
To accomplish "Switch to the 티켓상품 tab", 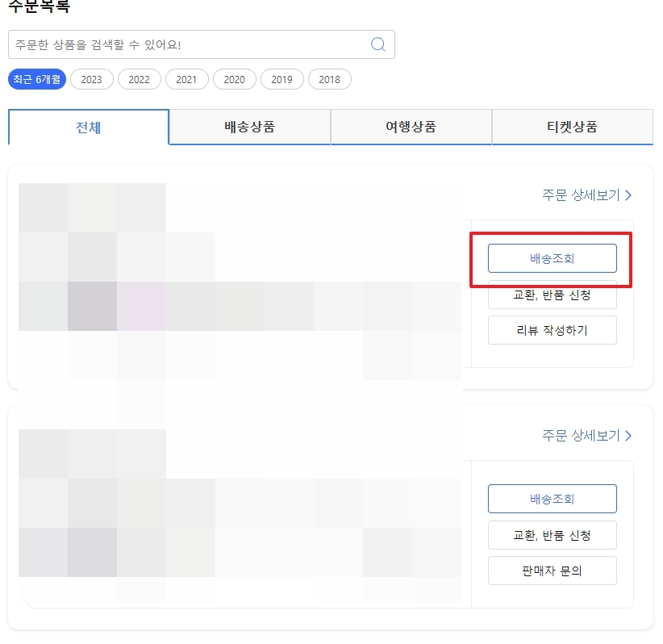I will click(x=572, y=127).
